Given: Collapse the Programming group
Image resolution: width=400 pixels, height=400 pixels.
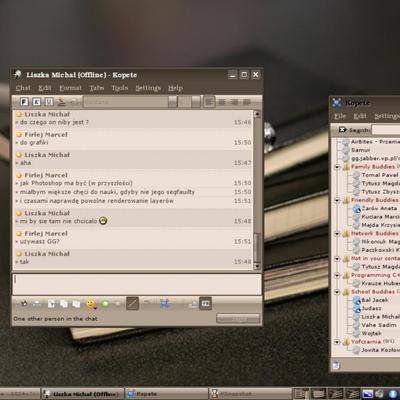Looking at the screenshot, I should (x=337, y=275).
